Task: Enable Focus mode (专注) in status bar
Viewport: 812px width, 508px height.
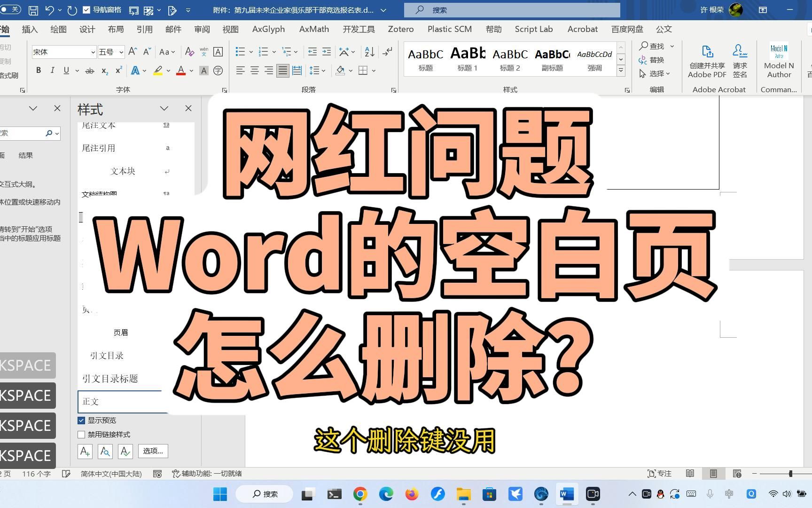Action: (659, 474)
